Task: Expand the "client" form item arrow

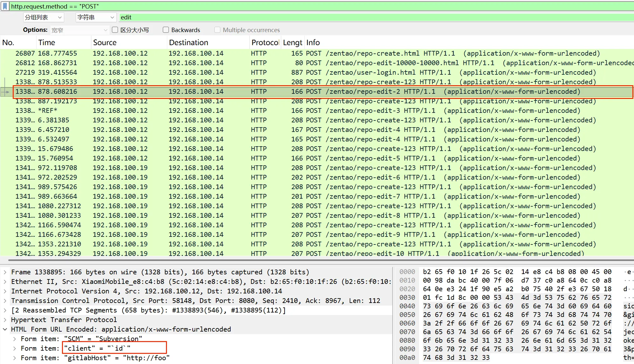Action: (x=15, y=348)
